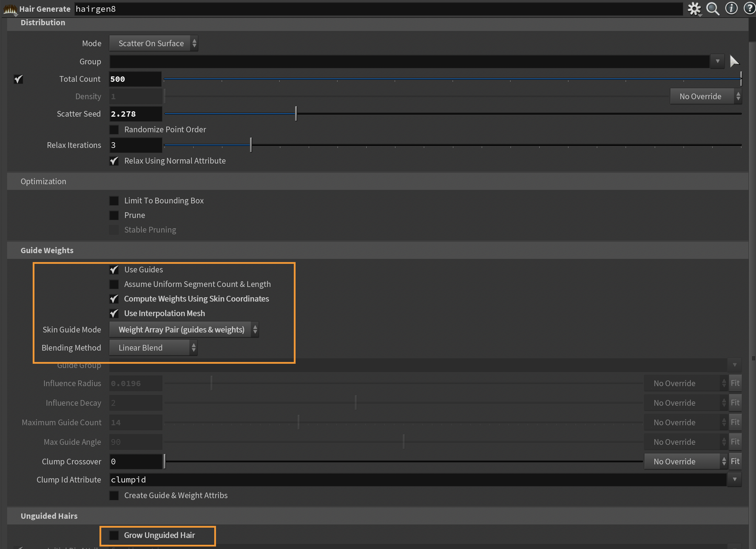The image size is (756, 549).
Task: Uncheck Use Interpolation Mesh
Action: coord(114,313)
